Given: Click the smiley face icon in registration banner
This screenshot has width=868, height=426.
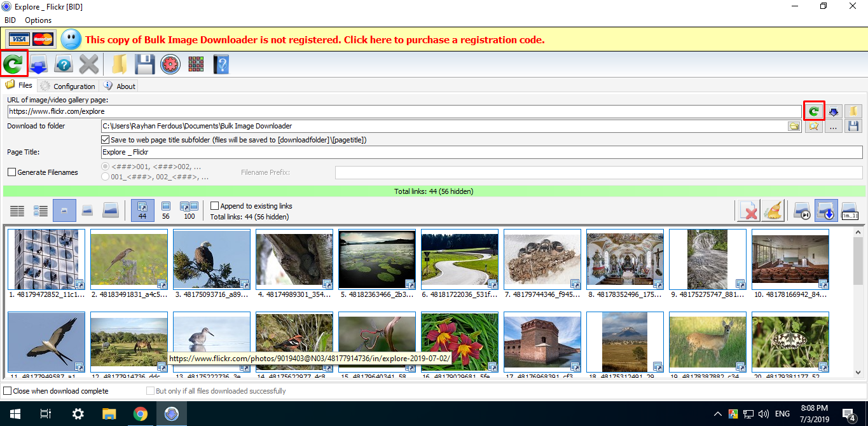Looking at the screenshot, I should coord(71,39).
